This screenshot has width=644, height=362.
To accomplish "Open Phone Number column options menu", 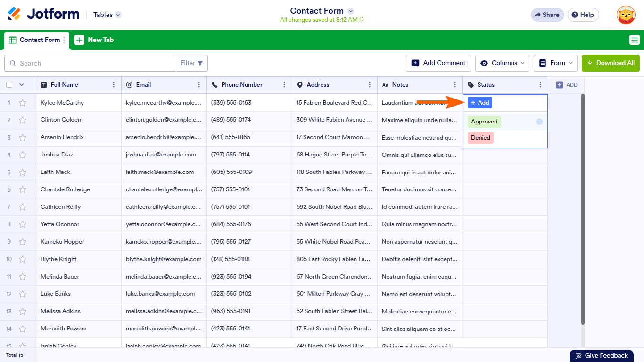I will (x=284, y=85).
